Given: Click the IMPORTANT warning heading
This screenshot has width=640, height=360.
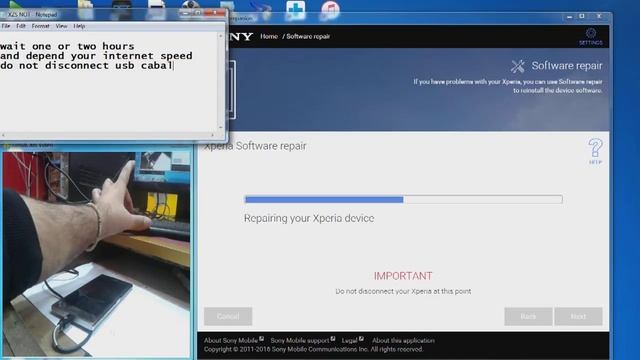Looking at the screenshot, I should click(x=403, y=276).
